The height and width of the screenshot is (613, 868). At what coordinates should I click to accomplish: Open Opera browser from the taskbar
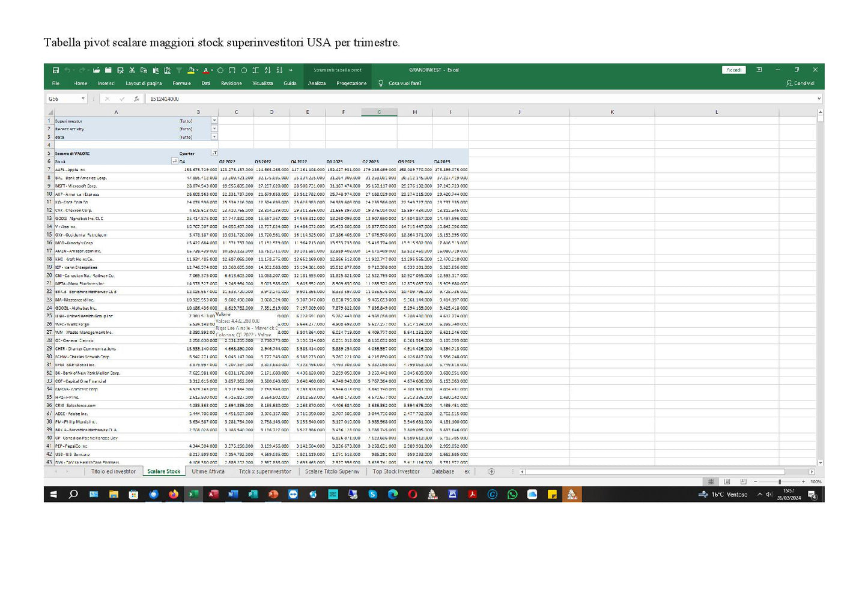pyautogui.click(x=413, y=494)
